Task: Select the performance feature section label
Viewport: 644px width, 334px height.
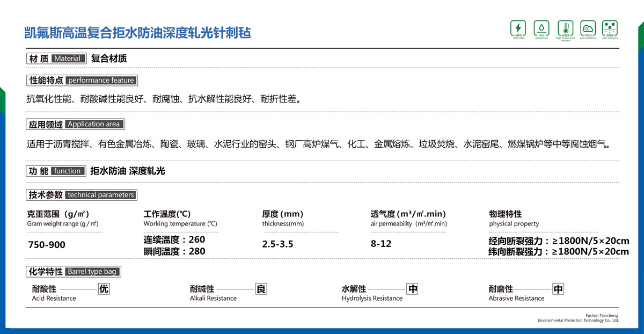Action: point(101,81)
